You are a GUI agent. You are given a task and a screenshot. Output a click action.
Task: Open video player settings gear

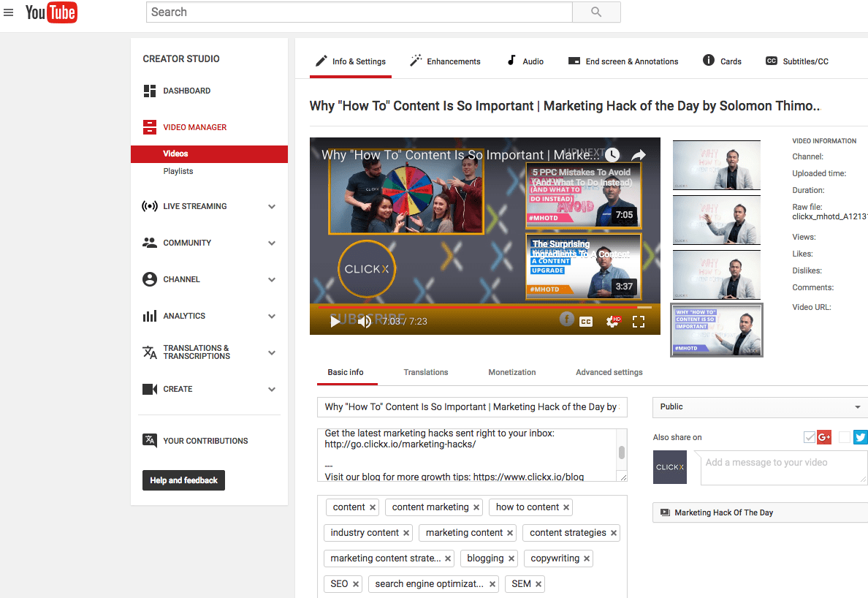point(613,321)
